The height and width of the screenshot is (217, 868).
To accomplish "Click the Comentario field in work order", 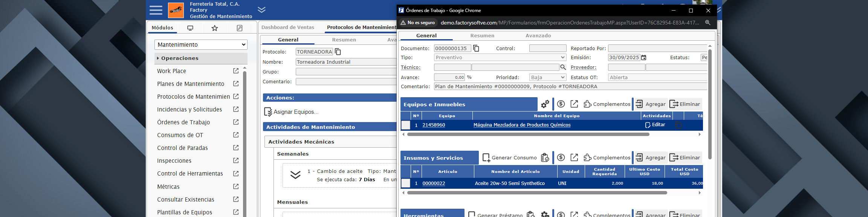I will coord(570,86).
